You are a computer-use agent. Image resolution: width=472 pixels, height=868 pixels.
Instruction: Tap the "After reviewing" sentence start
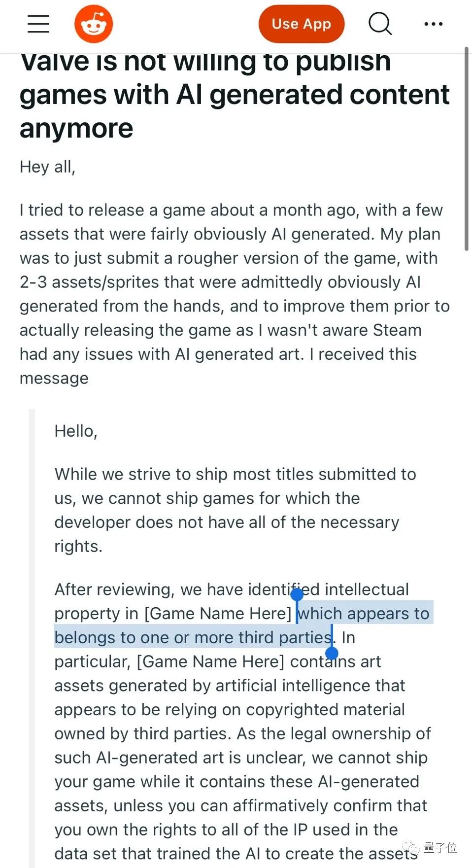[114, 590]
